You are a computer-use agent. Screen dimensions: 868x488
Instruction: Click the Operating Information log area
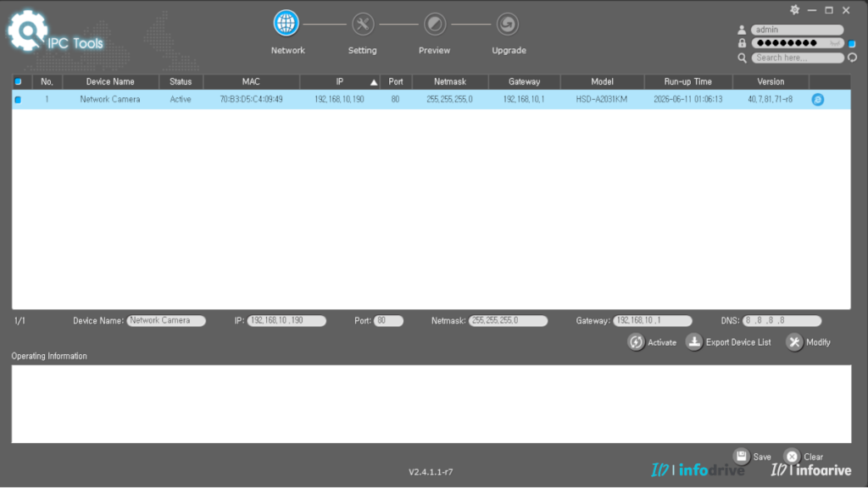coord(431,404)
